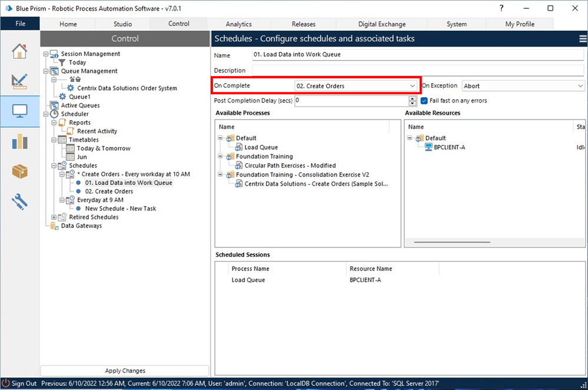Toggle Fail fast on any errors checkbox
This screenshot has height=390, width=588.
pyautogui.click(x=424, y=101)
